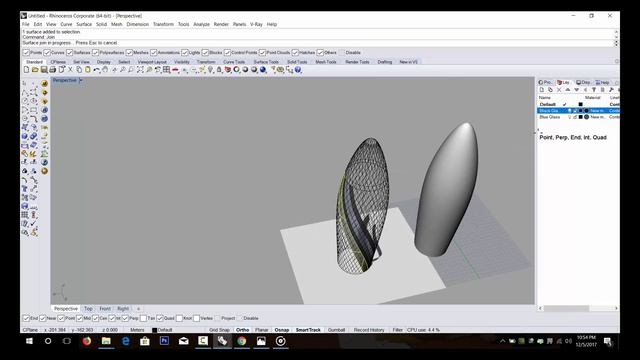640x360 pixels.
Task: Click the command prompt input line
Action: click(x=318, y=43)
